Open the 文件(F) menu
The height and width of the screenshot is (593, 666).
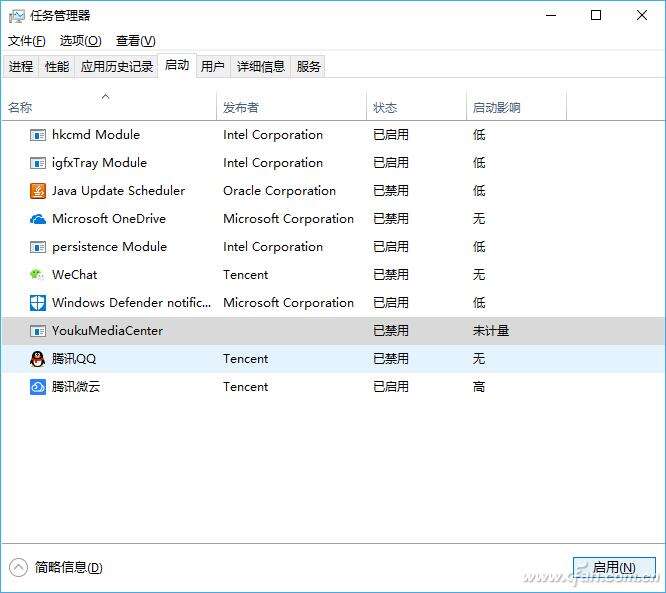tap(26, 41)
